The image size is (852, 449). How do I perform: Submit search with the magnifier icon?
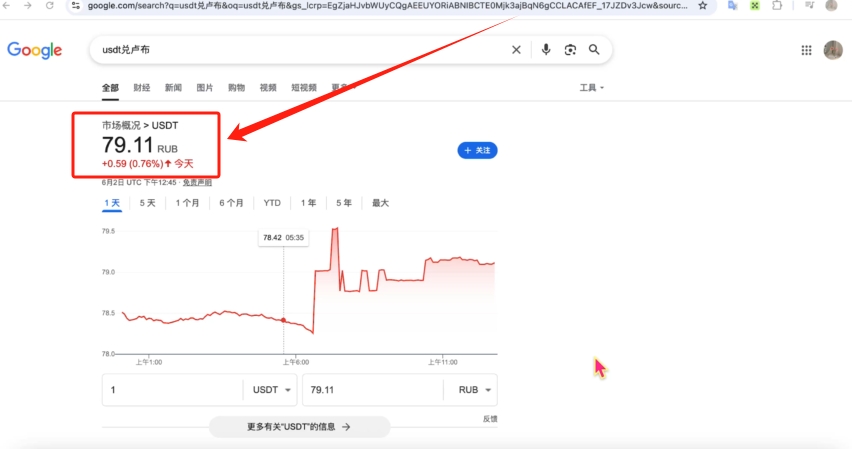[x=594, y=49]
